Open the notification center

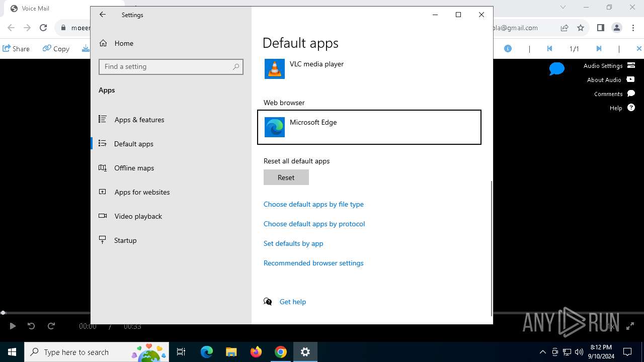click(627, 352)
